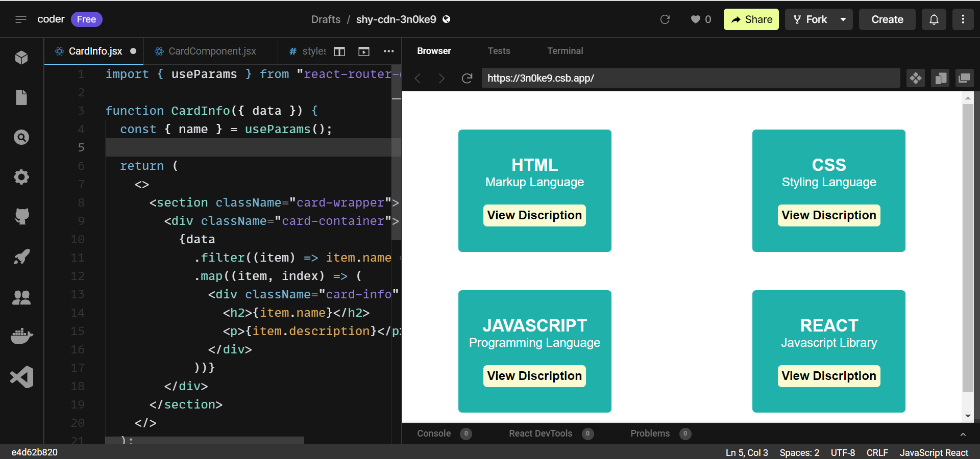Click View Discription on the REACT card
This screenshot has width=980, height=459.
pos(828,376)
